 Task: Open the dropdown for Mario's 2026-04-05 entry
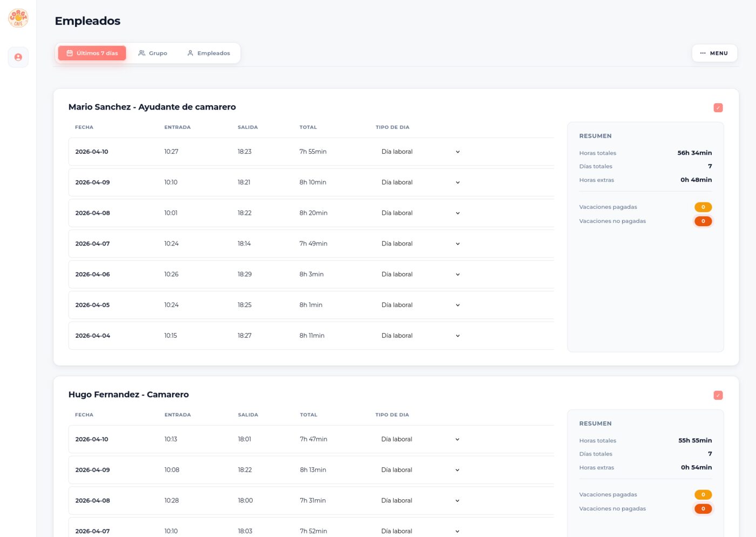(x=457, y=305)
